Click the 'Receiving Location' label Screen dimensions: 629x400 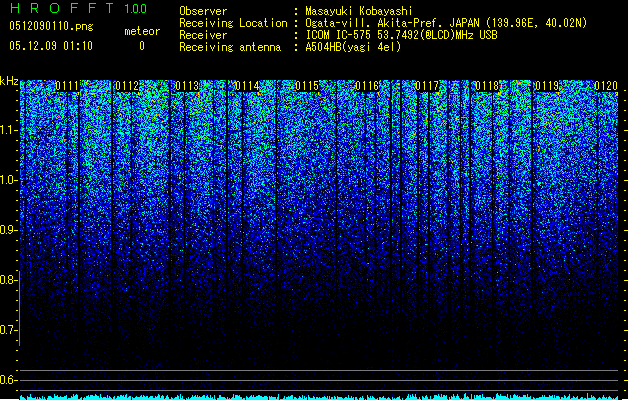(x=233, y=23)
